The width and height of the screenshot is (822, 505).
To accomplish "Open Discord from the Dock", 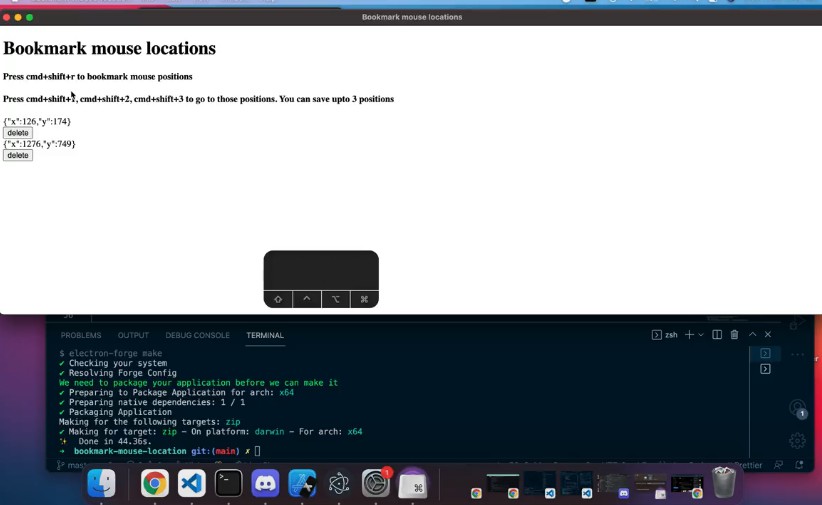I will click(x=265, y=484).
